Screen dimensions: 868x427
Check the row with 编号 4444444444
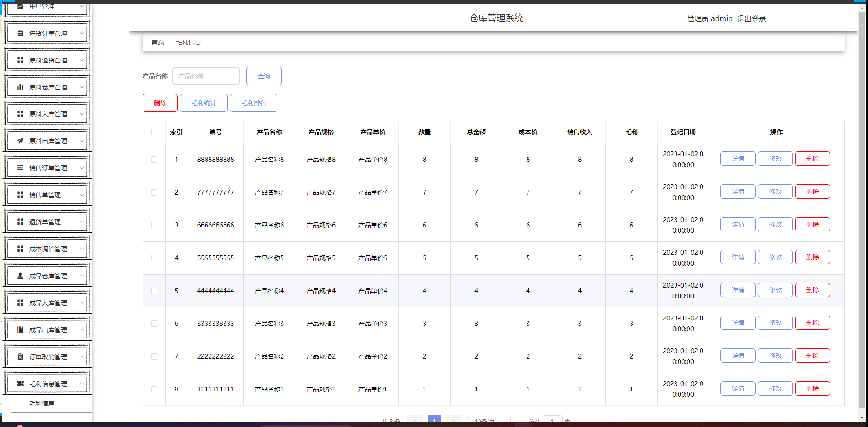click(x=154, y=291)
